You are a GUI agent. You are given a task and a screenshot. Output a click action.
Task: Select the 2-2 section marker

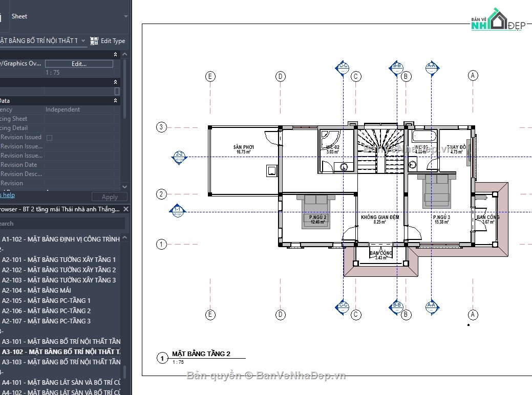pos(179,157)
